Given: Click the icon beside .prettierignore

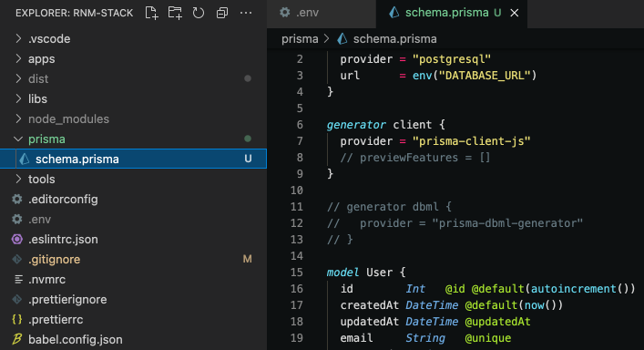Looking at the screenshot, I should (16, 300).
